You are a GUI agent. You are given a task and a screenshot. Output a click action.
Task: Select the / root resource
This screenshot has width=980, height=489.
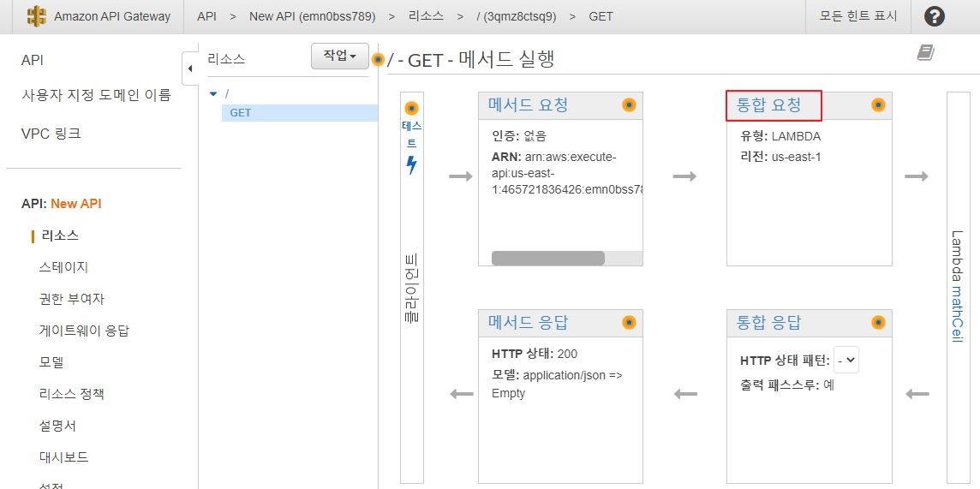click(227, 93)
